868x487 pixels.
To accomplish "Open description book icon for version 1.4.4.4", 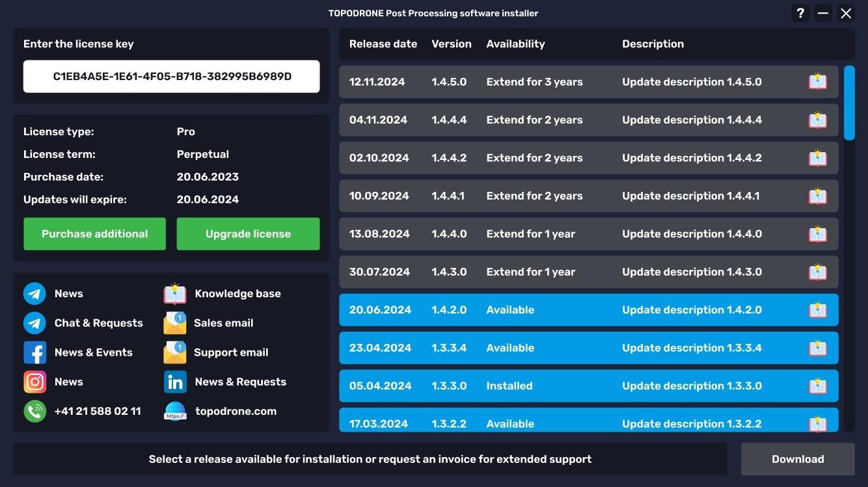I will [817, 120].
